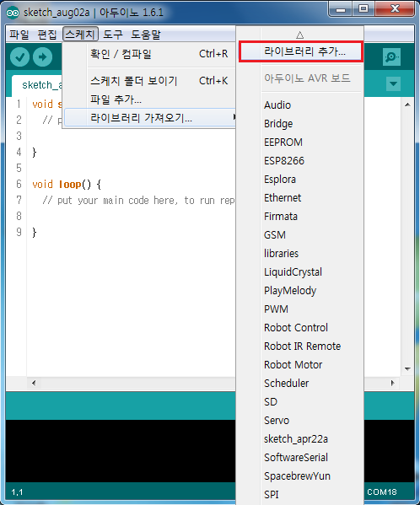Maximize the Arduino window
This screenshot has height=505, width=420.
(363, 9)
